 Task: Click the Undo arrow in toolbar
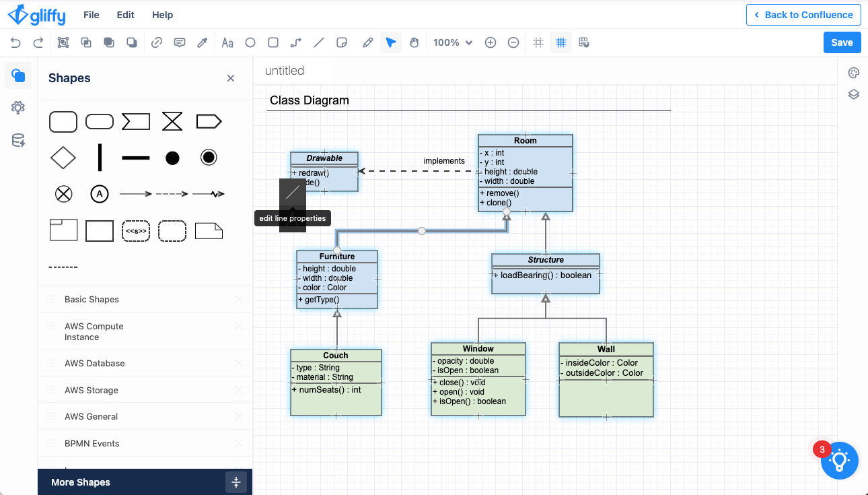coord(15,42)
